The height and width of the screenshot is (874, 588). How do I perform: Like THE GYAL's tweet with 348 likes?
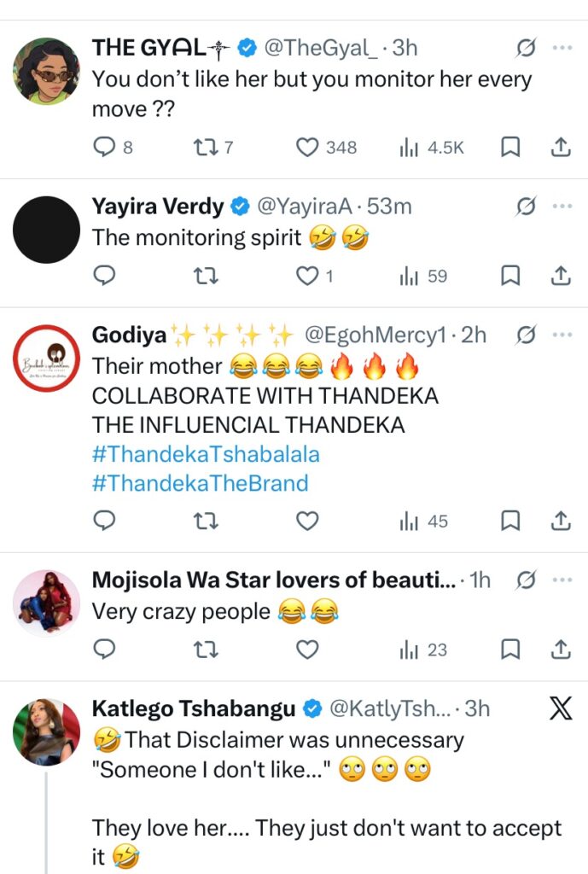(306, 148)
